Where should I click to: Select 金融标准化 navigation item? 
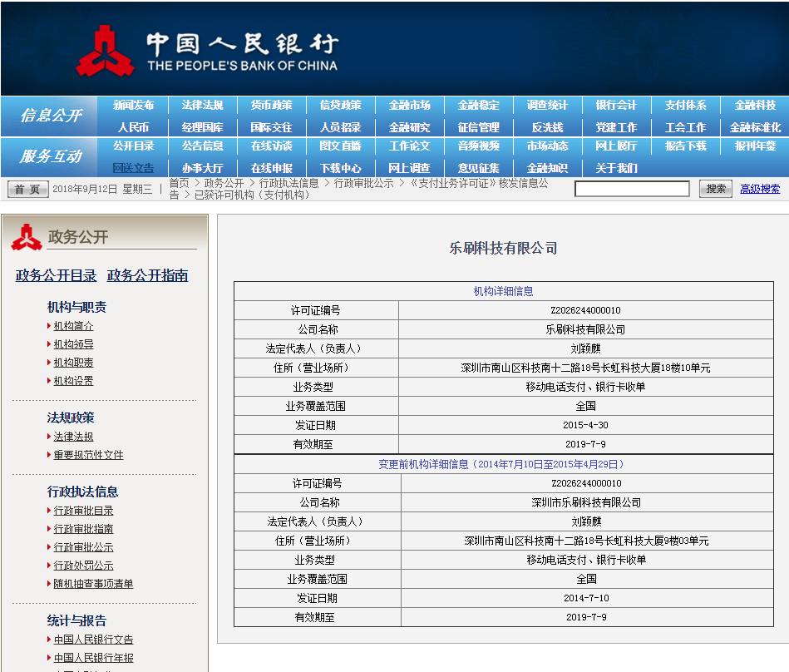[755, 127]
